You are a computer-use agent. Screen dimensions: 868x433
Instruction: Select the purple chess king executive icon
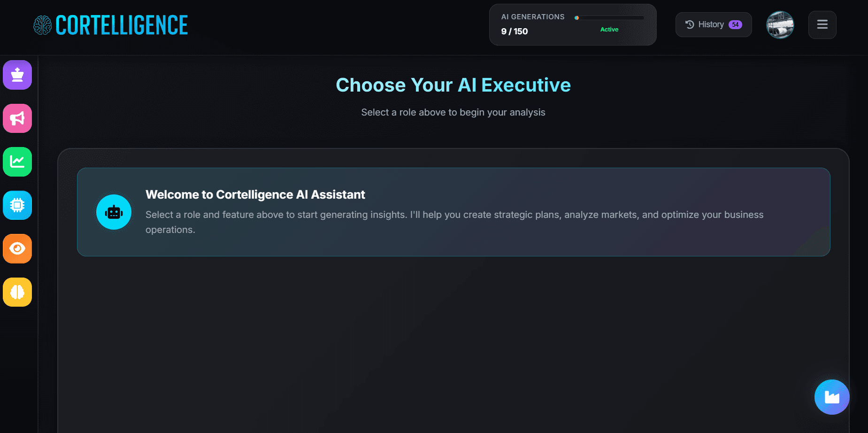pyautogui.click(x=17, y=75)
